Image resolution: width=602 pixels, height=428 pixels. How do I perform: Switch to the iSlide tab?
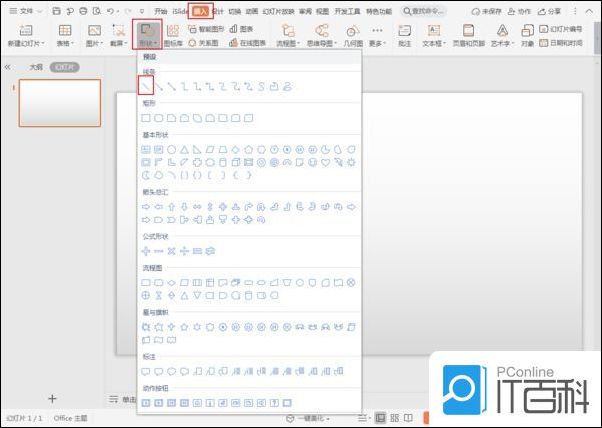click(x=179, y=12)
